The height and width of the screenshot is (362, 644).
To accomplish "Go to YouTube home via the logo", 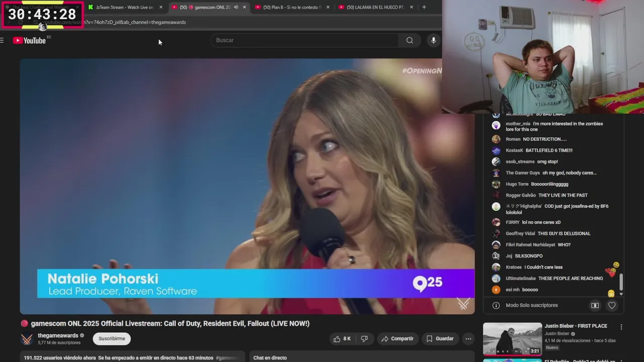I will [x=29, y=40].
